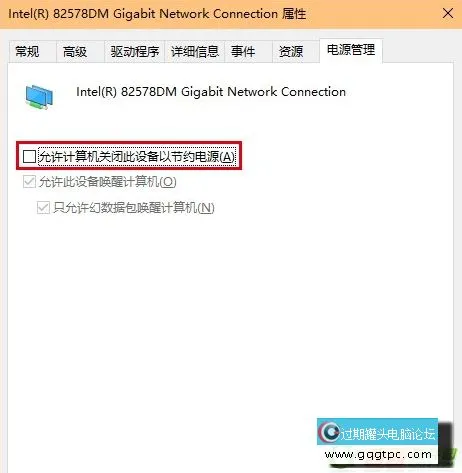Select the 电源管理 tab
The width and height of the screenshot is (462, 473).
(351, 50)
